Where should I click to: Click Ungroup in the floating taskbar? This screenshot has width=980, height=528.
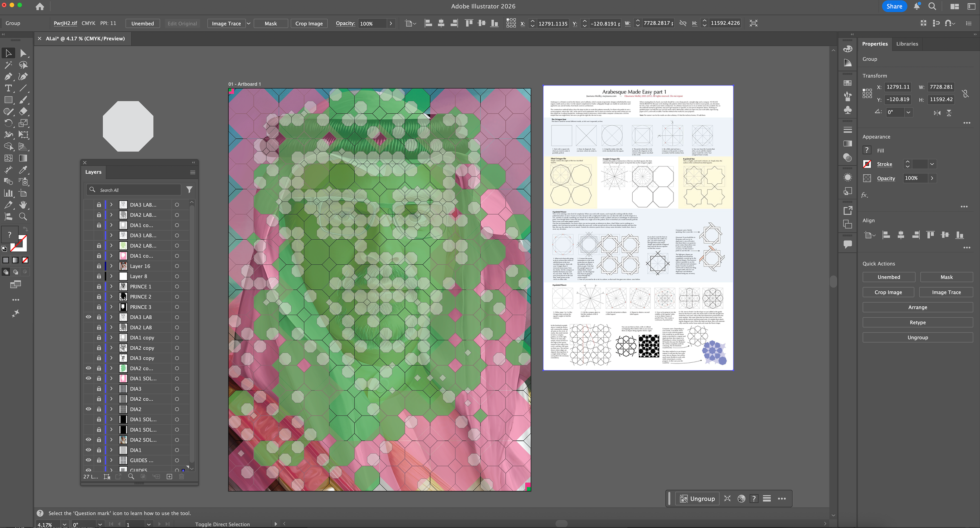(697, 499)
